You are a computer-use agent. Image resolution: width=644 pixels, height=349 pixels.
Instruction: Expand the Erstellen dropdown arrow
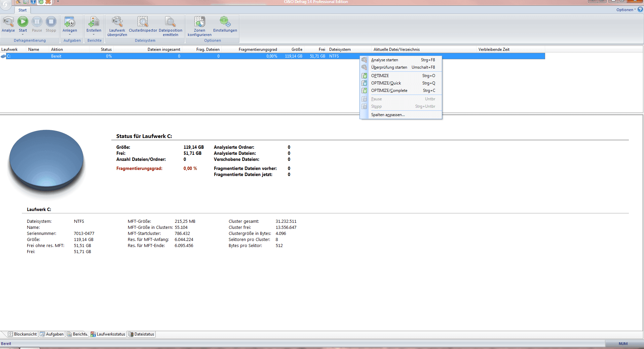pos(93,34)
